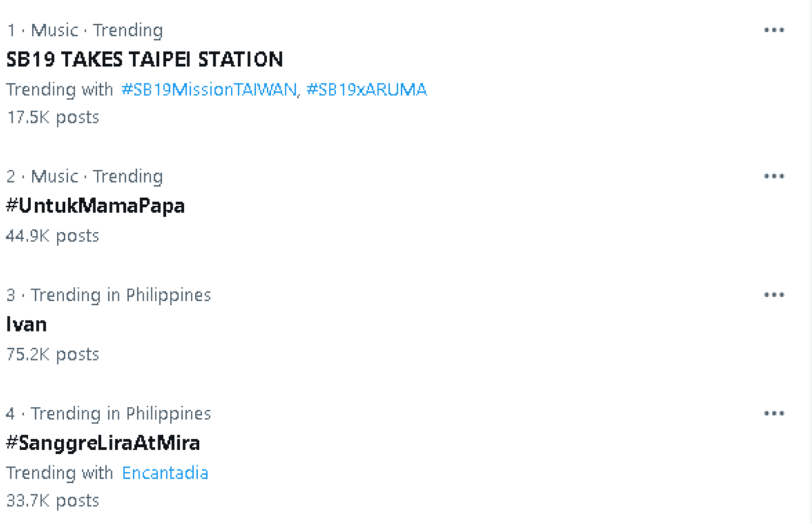Open the #SB19MissionTAIWAN hashtag link

point(208,89)
